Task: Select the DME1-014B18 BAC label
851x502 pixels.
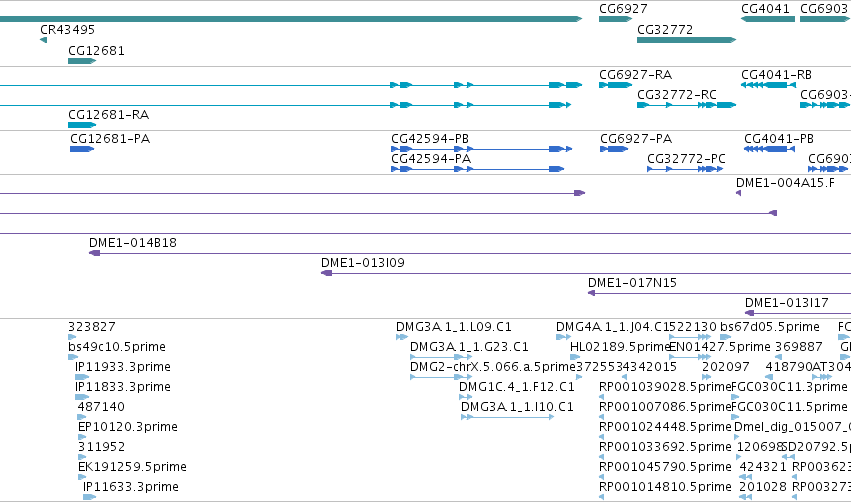Action: [x=133, y=243]
